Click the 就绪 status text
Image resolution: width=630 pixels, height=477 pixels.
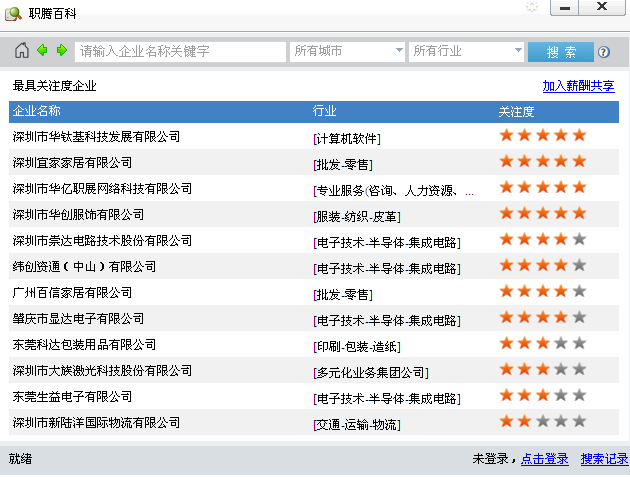(x=20, y=459)
